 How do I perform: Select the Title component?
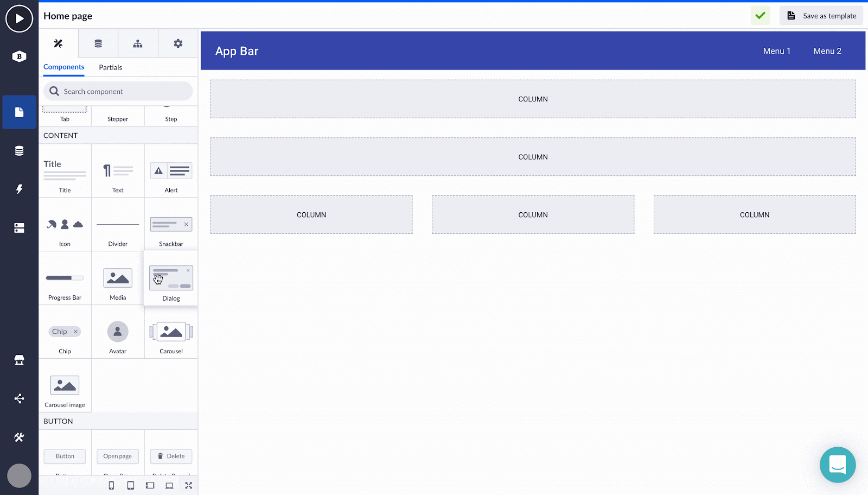point(65,171)
